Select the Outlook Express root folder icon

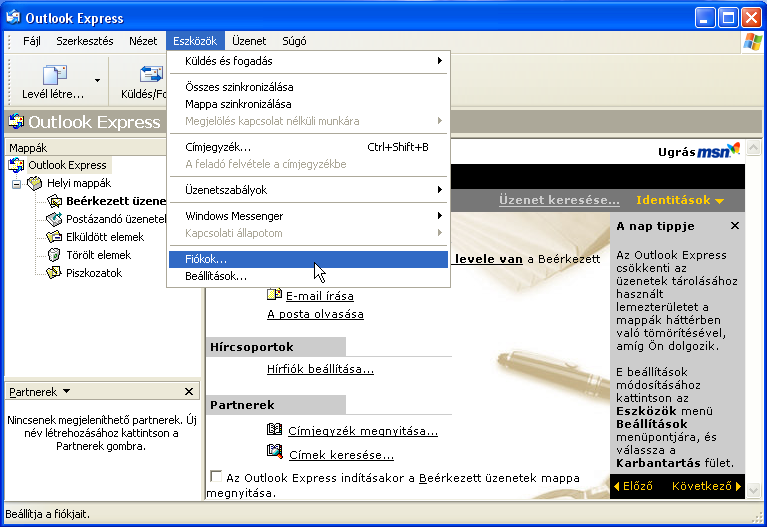pyautogui.click(x=16, y=165)
